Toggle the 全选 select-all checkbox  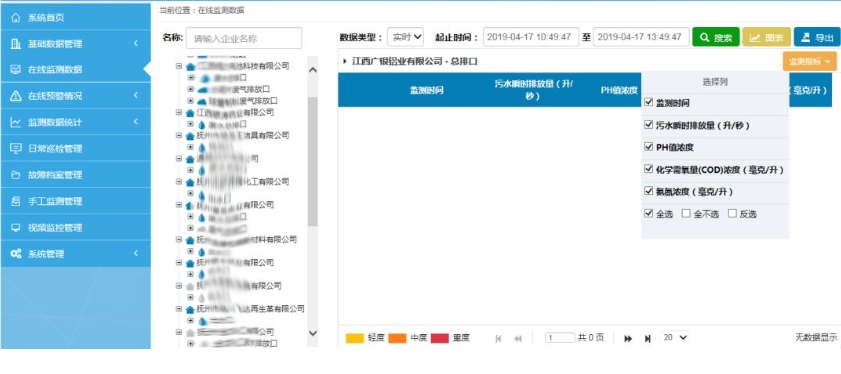point(648,213)
